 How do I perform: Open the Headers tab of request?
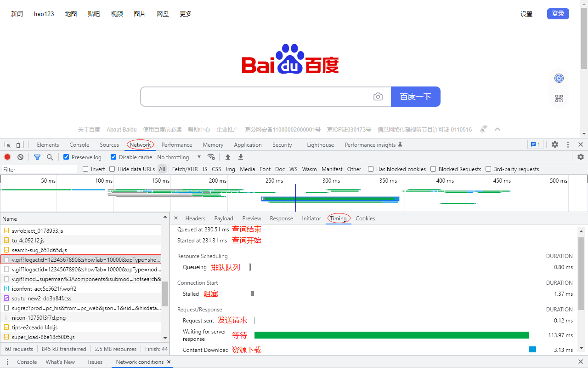pos(195,218)
